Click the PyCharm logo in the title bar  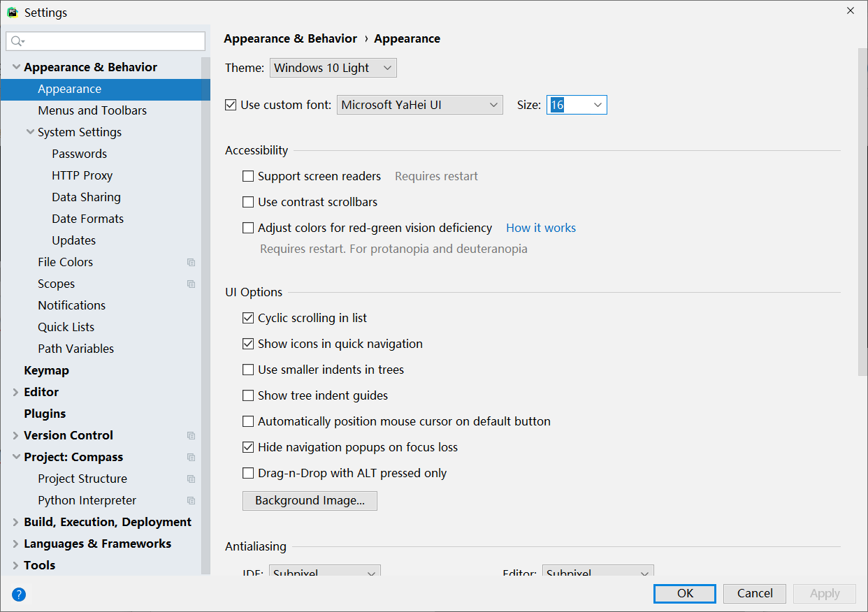pos(12,13)
